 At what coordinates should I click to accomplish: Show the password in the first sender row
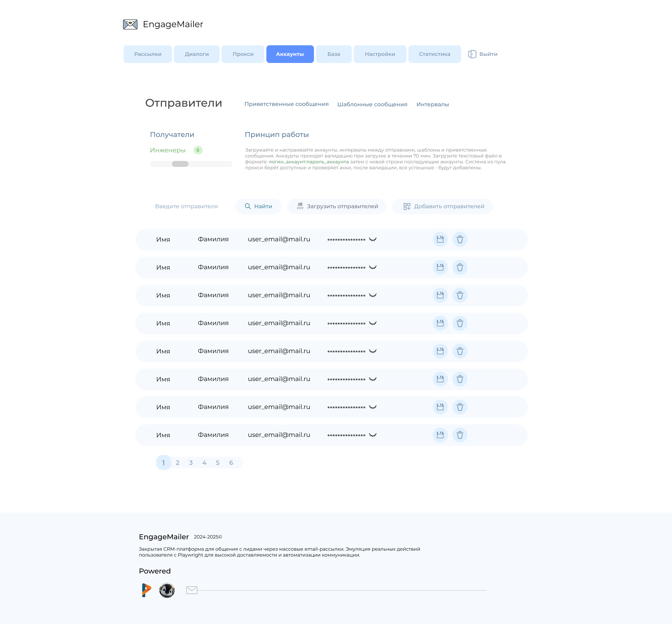(373, 239)
